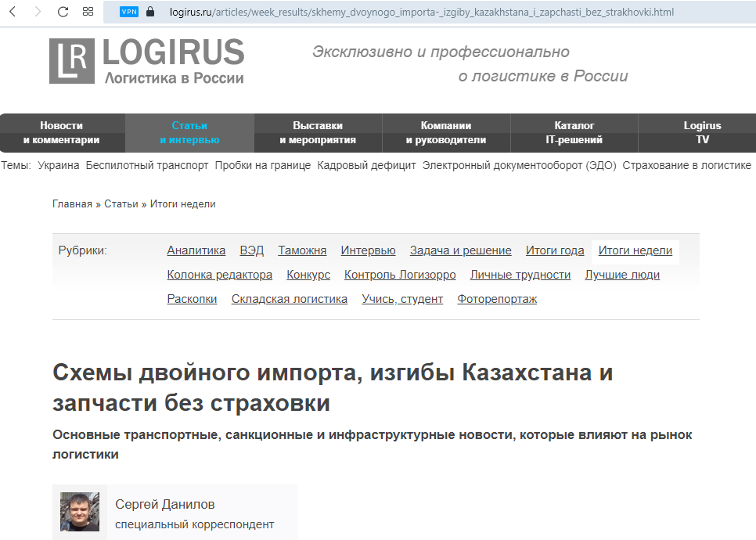Follow the Беспилотный транспорт topic link
The image size is (756, 540).
tap(147, 165)
